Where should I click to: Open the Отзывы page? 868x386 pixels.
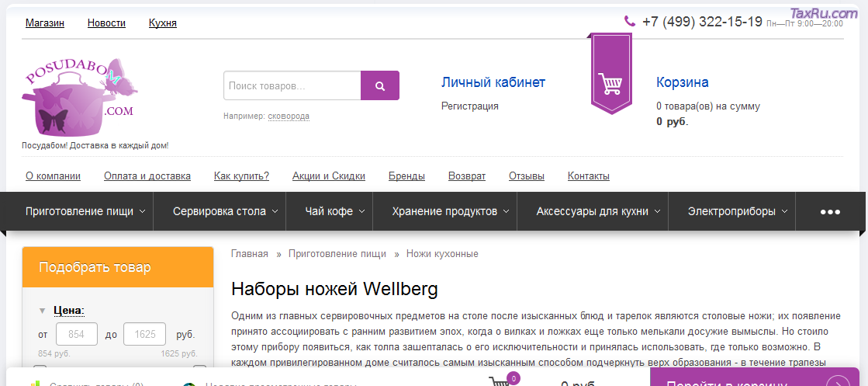click(527, 176)
